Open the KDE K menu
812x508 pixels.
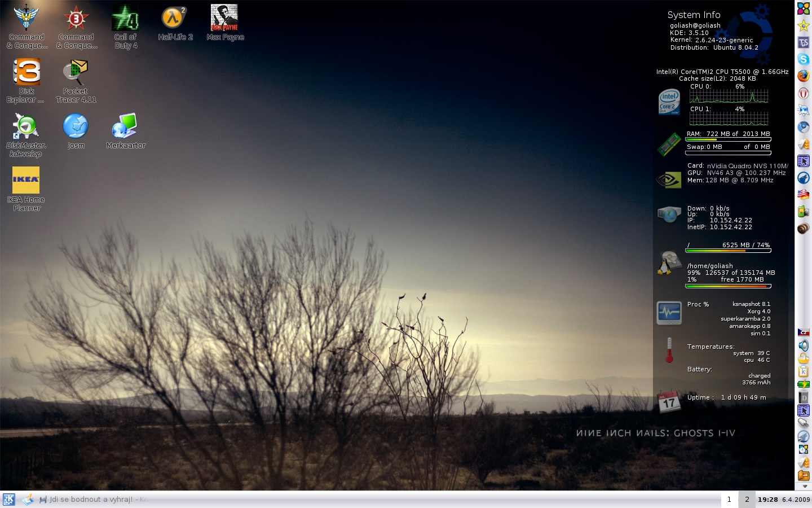point(9,500)
